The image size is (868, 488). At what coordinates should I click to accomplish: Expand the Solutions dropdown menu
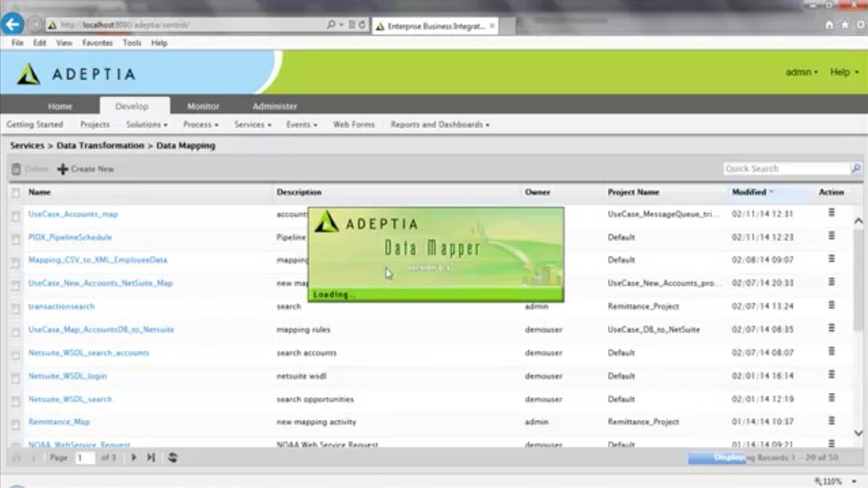(x=146, y=125)
